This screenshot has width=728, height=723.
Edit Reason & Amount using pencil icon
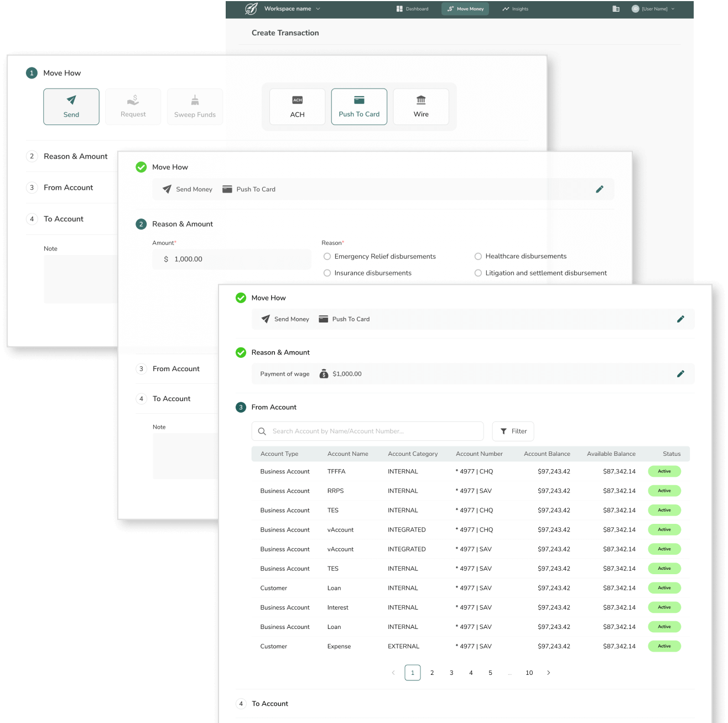680,374
